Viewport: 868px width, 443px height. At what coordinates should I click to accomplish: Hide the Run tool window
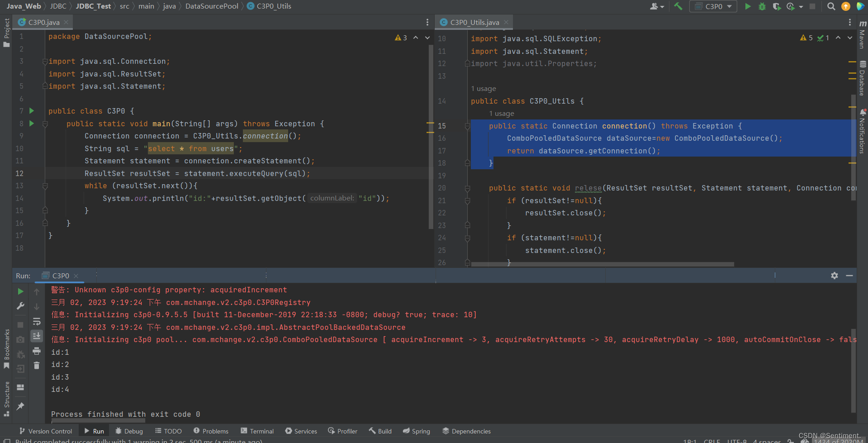click(849, 276)
